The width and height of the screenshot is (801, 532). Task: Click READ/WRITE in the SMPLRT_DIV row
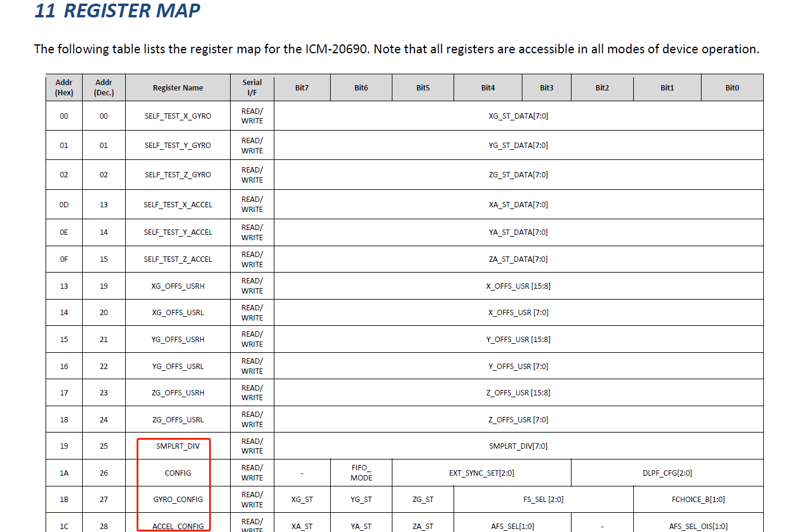click(x=252, y=446)
